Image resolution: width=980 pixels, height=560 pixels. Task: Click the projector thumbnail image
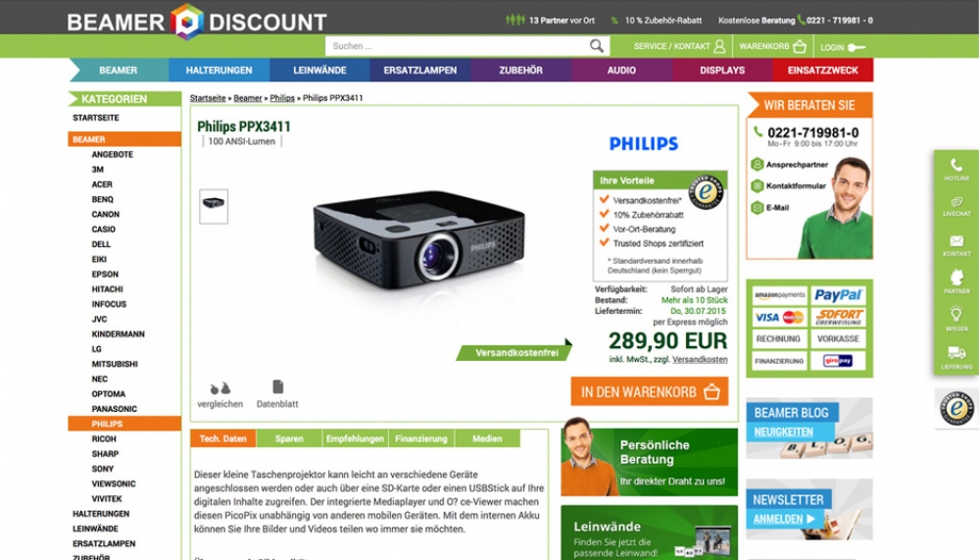pos(214,206)
